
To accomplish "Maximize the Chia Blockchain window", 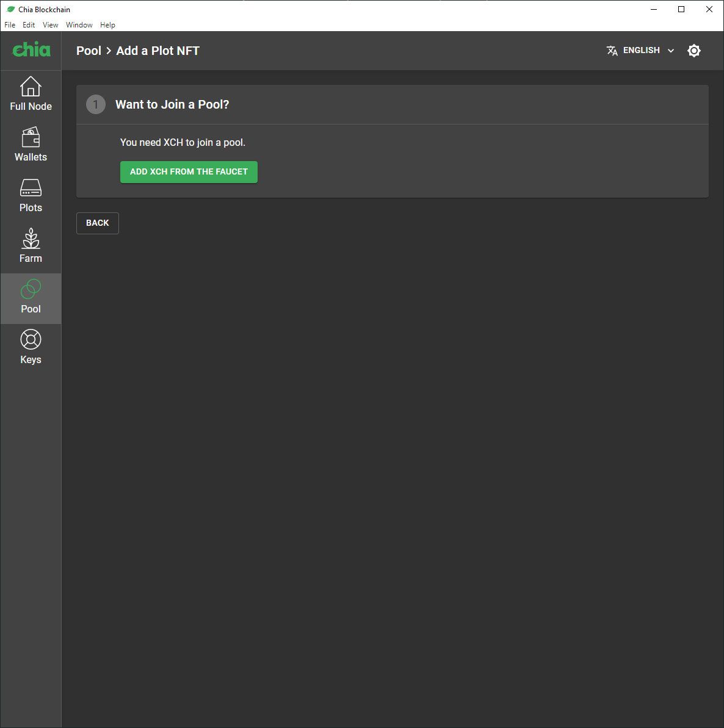I will [681, 9].
